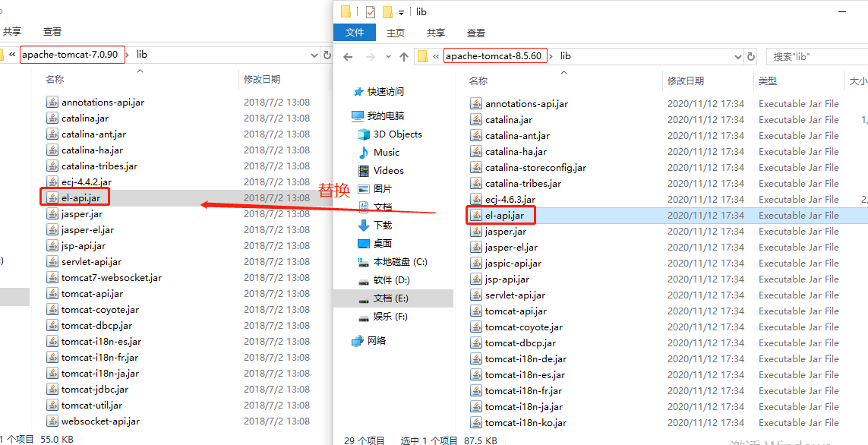Select ecj-4.6.3.jar file
The image size is (868, 445).
click(x=510, y=199)
